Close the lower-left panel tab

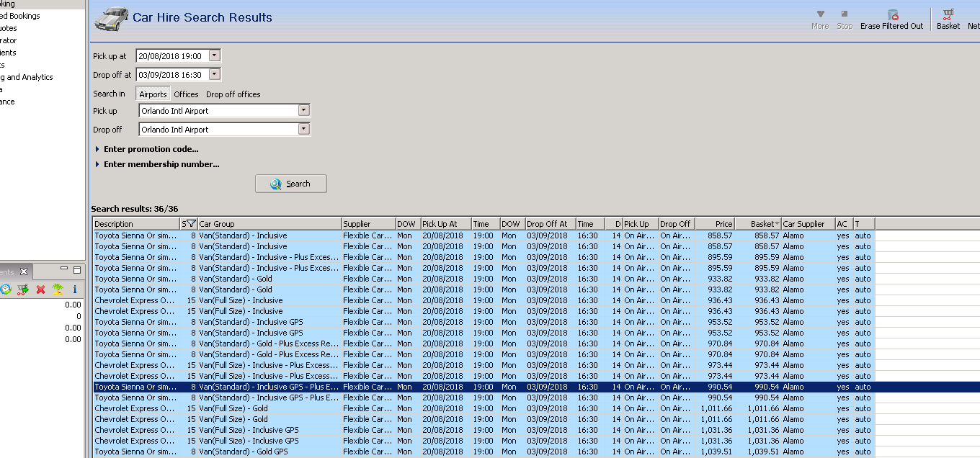[x=24, y=271]
